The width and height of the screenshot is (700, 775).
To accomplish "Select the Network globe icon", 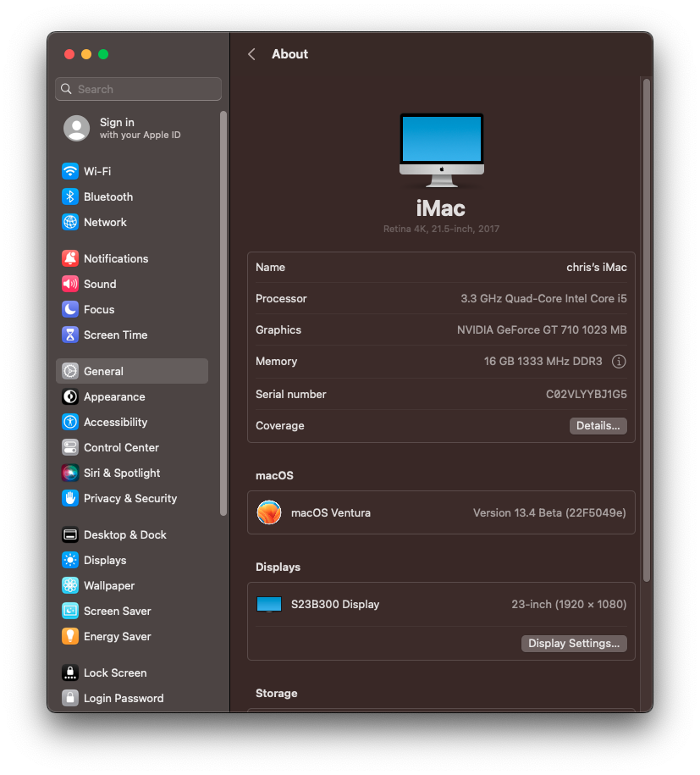I will point(70,222).
